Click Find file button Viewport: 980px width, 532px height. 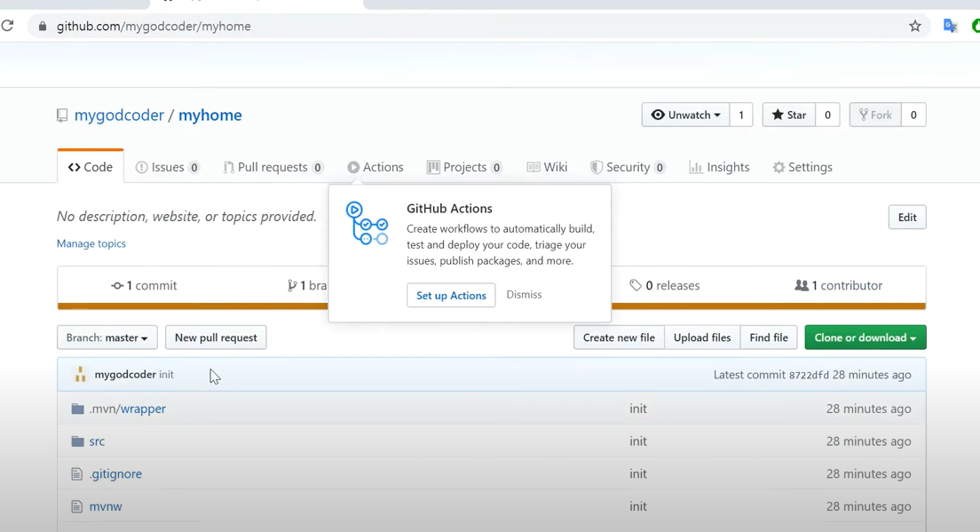tap(769, 337)
